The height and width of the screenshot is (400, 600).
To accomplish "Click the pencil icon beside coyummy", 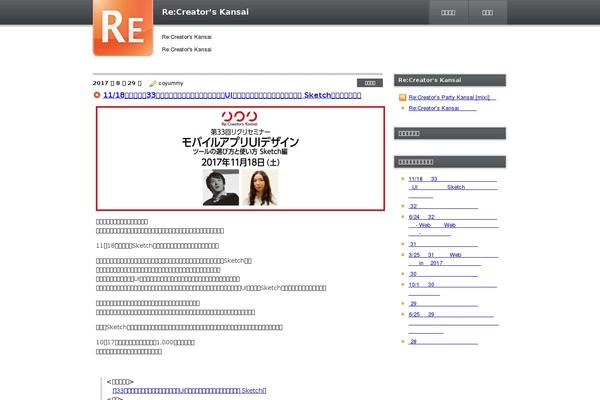I will [x=153, y=83].
